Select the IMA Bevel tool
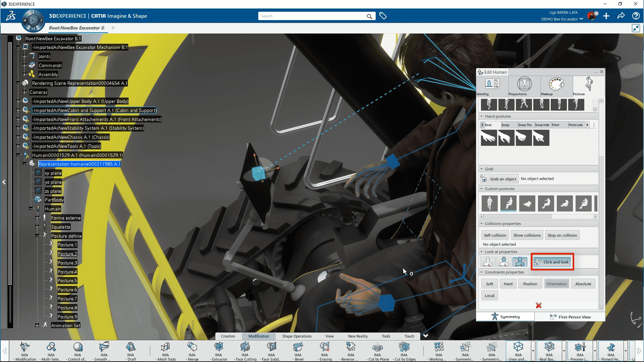The width and height of the screenshot is (644, 362). pos(298,347)
